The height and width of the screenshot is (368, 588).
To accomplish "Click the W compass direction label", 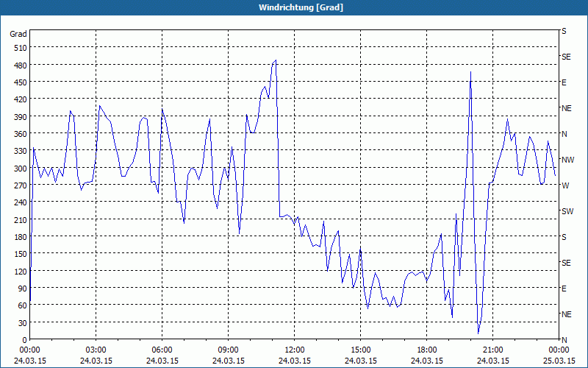I will pyautogui.click(x=565, y=185).
